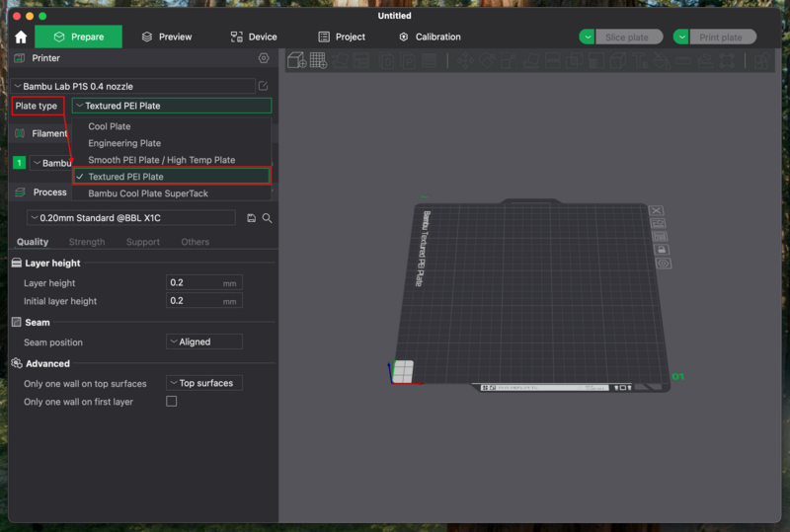Image resolution: width=790 pixels, height=532 pixels.
Task: Click the Add model cube icon
Action: tap(295, 61)
